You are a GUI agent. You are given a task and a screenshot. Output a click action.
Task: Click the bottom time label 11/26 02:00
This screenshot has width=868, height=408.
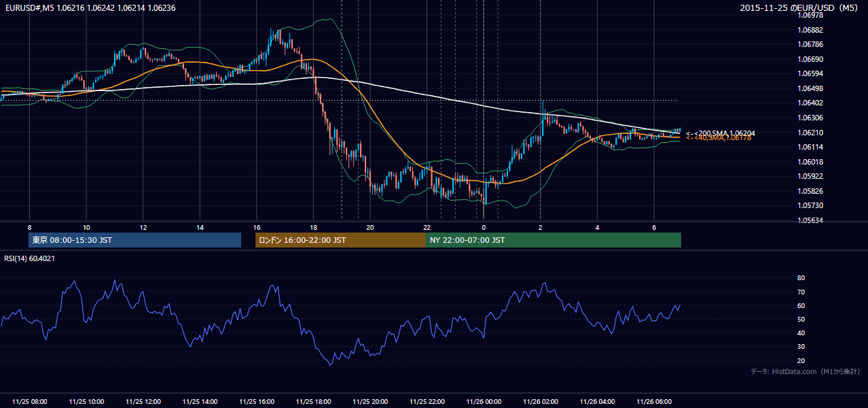coord(541,402)
